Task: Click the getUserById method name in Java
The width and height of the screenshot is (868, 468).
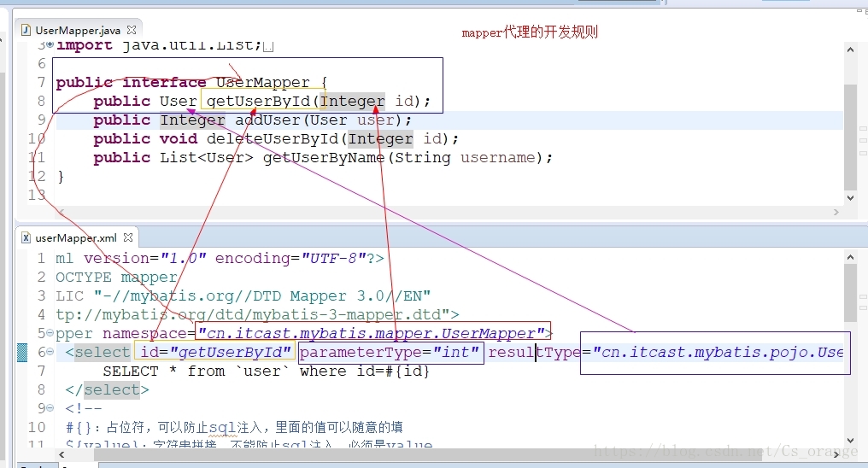Action: coord(259,102)
